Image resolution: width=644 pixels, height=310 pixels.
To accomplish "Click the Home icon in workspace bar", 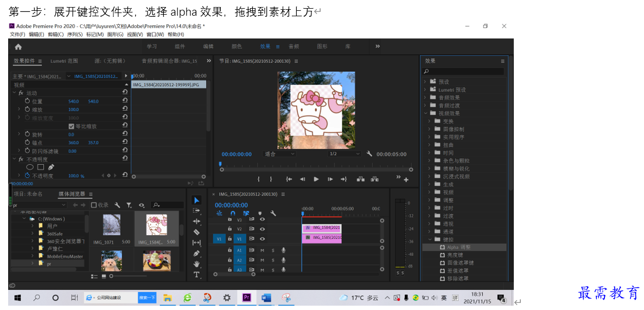I will point(18,47).
